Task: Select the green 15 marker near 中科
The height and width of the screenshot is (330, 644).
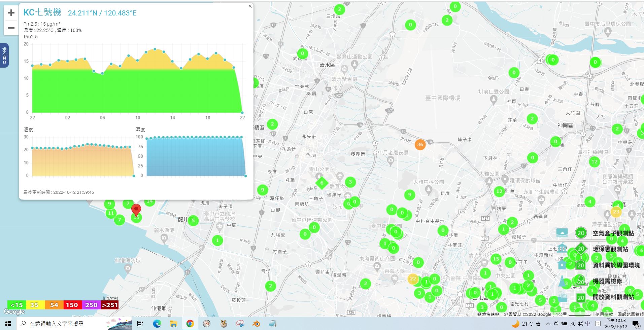Action: click(496, 259)
